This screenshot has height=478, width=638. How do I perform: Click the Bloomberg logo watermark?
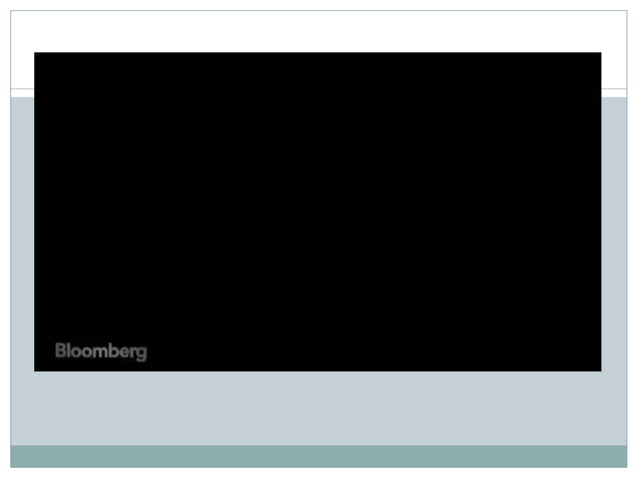[101, 351]
